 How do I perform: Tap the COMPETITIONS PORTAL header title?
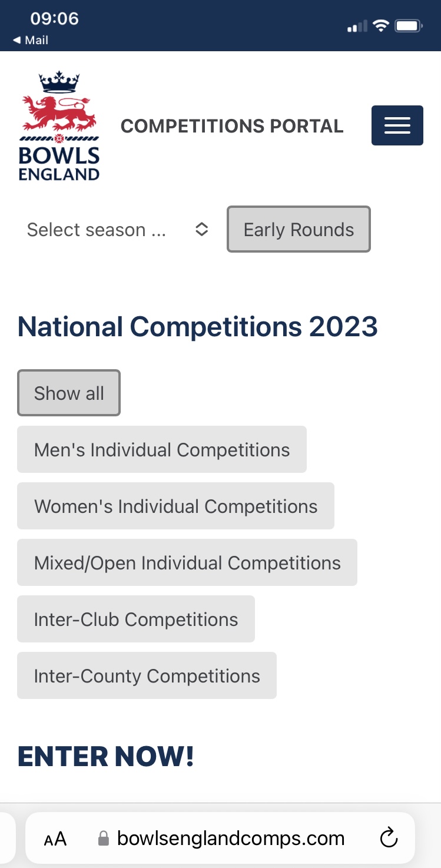click(x=232, y=126)
